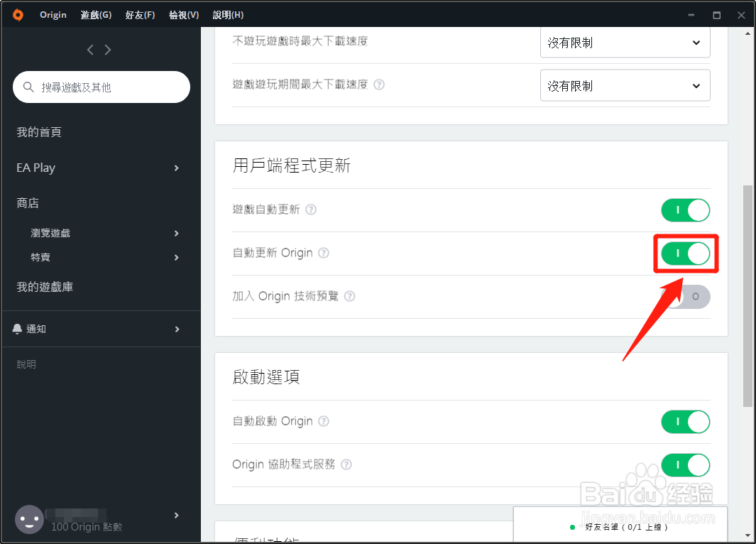Toggle 自動啟動 Origin switch
Screen dimensions: 756x544
(x=685, y=422)
